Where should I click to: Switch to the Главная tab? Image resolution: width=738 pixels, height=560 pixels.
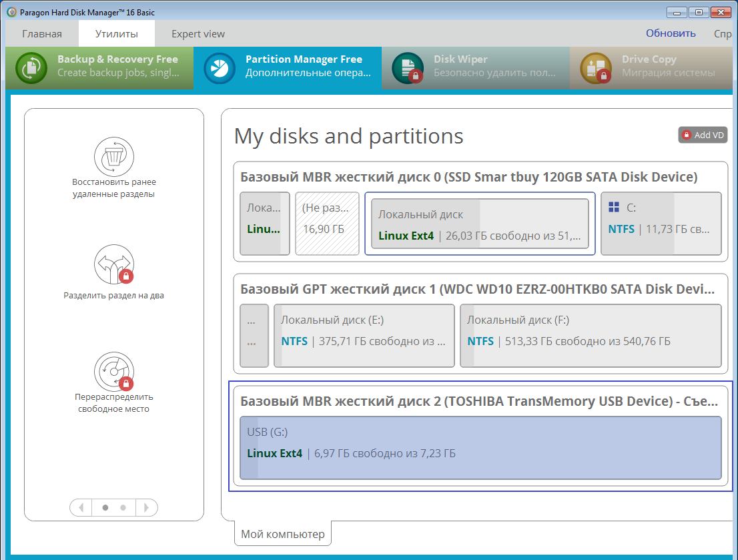pos(42,34)
